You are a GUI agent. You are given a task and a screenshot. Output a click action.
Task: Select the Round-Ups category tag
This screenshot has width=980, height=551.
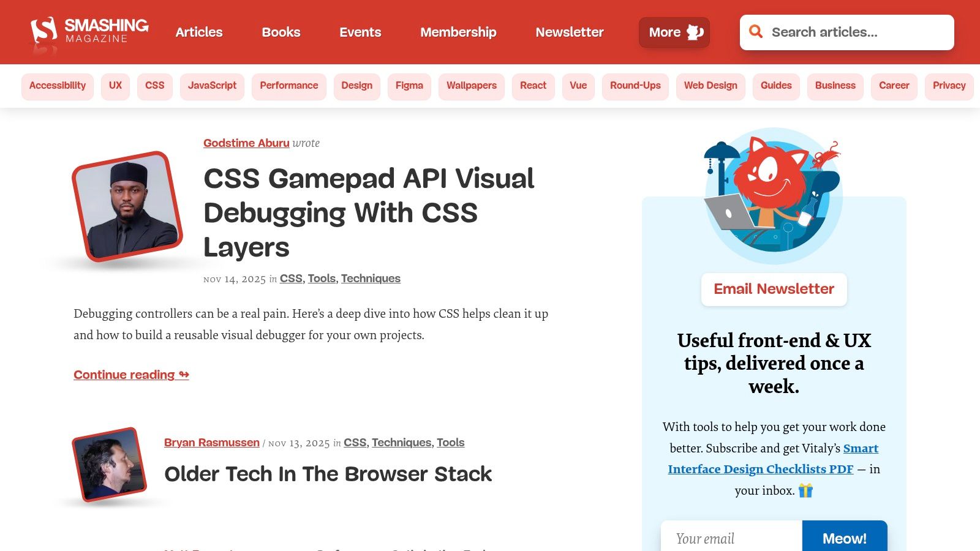(x=635, y=86)
